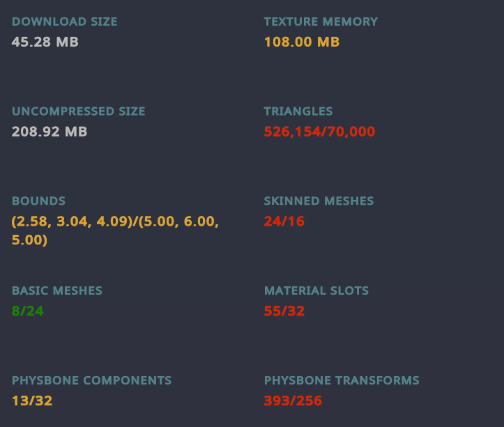Click the SKINNED MESHES heading

coord(319,201)
